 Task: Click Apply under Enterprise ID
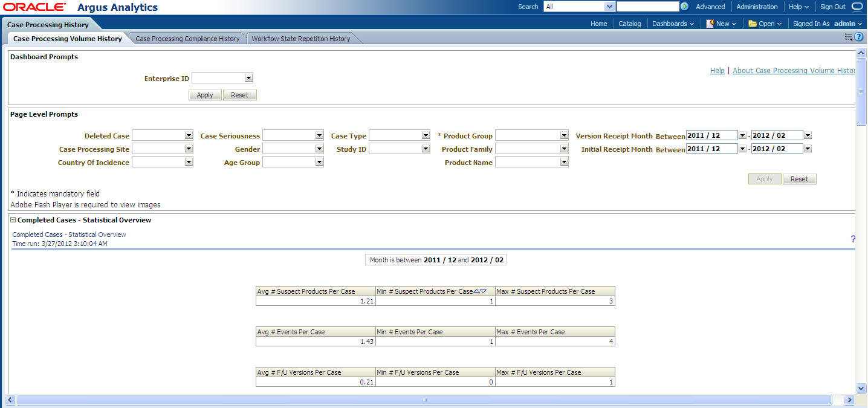pyautogui.click(x=205, y=95)
